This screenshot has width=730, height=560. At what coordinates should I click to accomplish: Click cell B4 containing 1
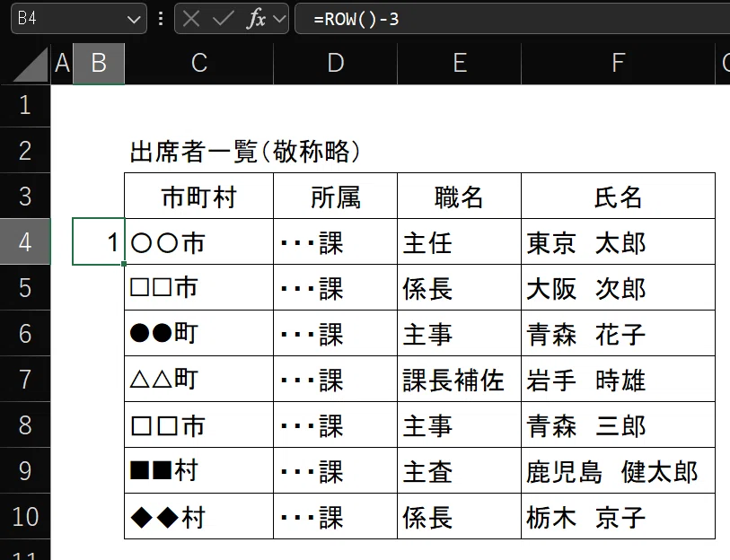coord(99,241)
